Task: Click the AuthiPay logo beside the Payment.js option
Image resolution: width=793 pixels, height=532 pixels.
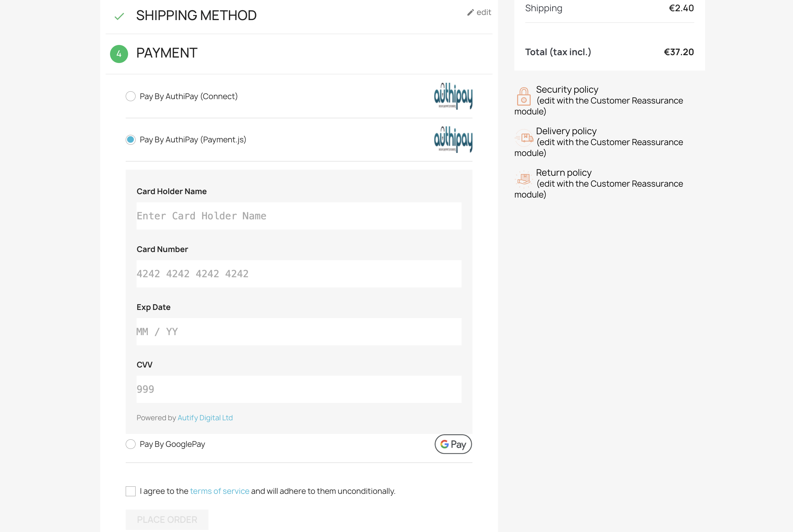Action: click(453, 140)
